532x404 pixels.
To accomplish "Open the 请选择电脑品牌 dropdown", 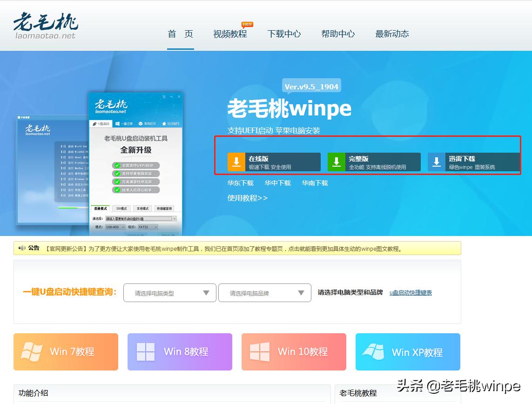I will pyautogui.click(x=264, y=293).
